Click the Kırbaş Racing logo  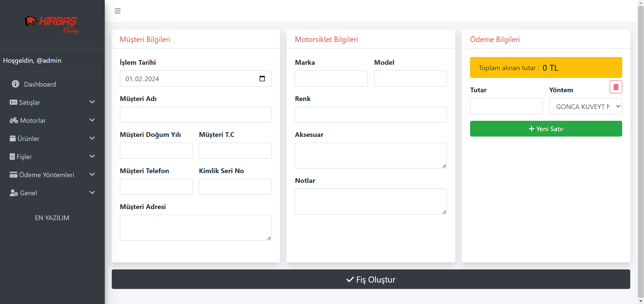click(x=52, y=24)
